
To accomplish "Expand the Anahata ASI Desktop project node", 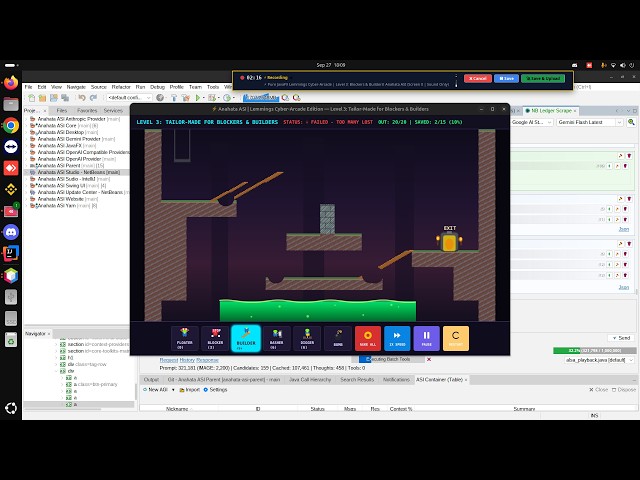I will 27,132.
